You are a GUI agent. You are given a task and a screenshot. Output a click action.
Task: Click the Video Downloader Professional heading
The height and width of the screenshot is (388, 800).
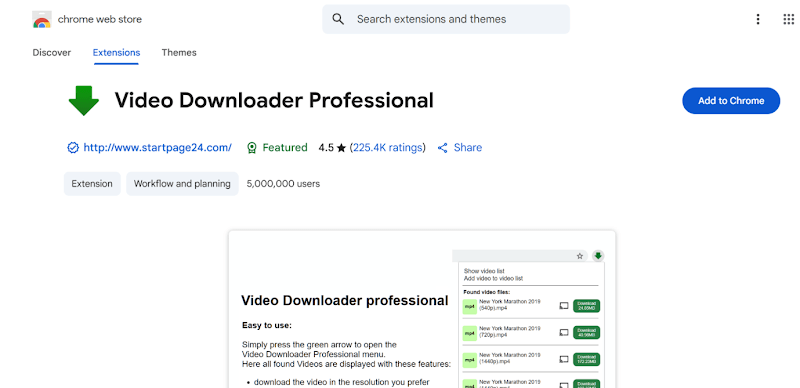(x=274, y=100)
